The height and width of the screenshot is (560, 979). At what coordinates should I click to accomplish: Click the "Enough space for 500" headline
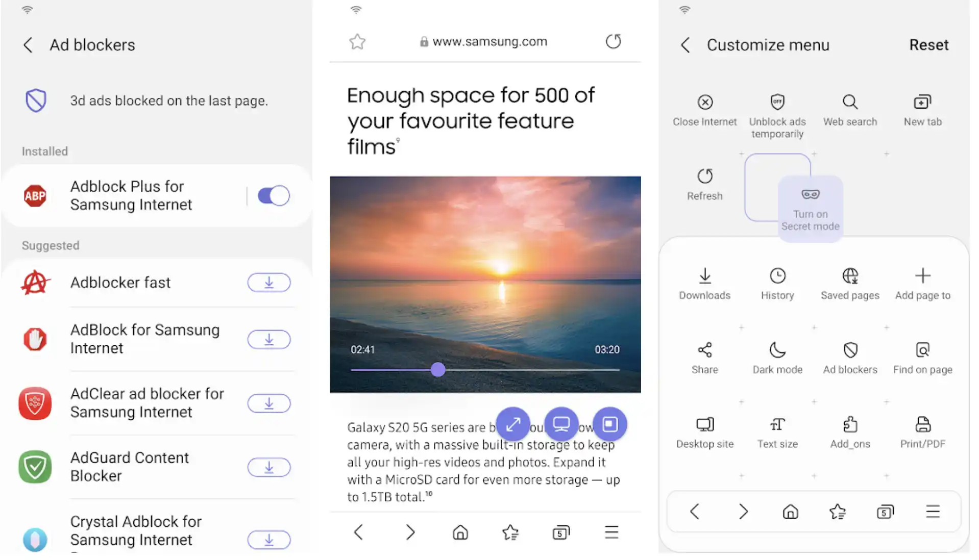471,121
